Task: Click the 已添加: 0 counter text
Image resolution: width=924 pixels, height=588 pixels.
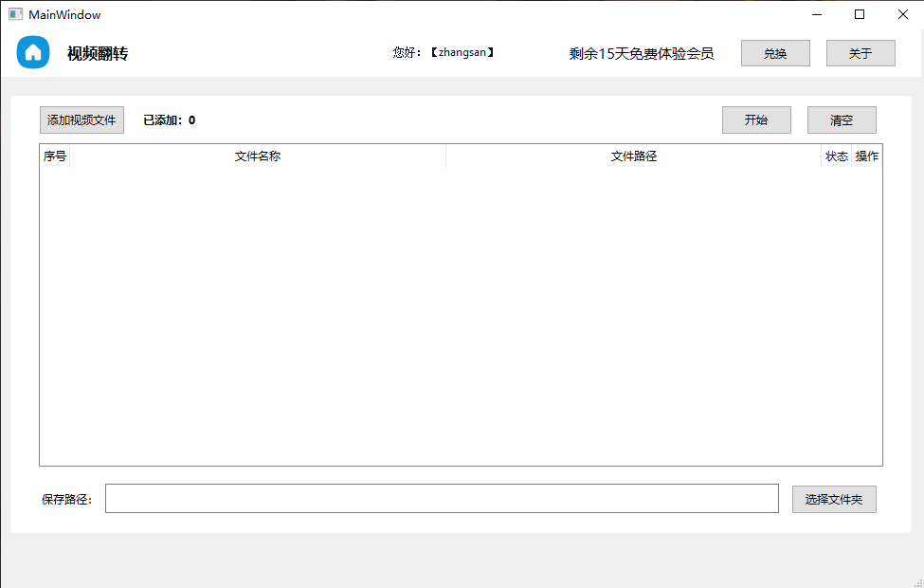Action: pos(169,120)
